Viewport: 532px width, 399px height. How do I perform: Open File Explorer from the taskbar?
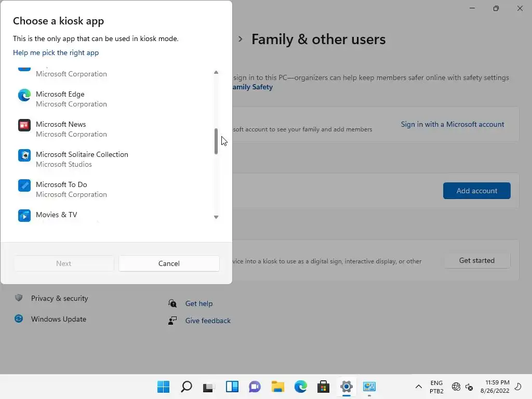(x=278, y=387)
